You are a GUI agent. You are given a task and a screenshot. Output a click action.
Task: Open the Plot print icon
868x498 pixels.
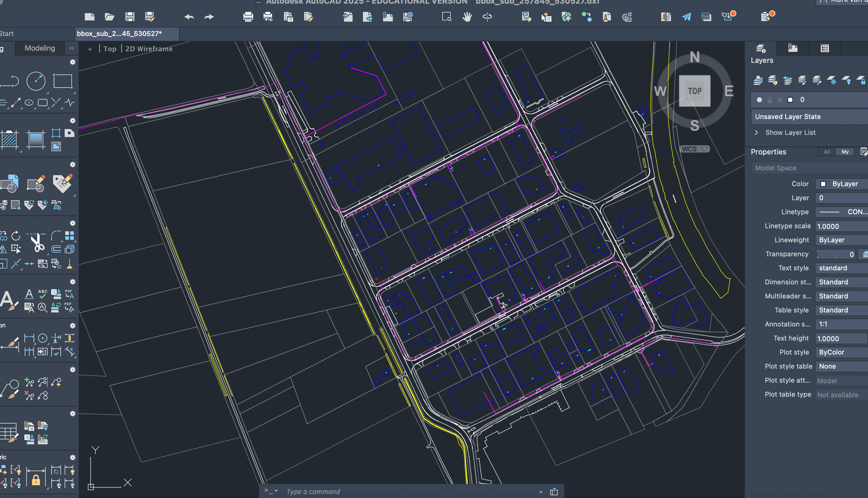coord(248,17)
